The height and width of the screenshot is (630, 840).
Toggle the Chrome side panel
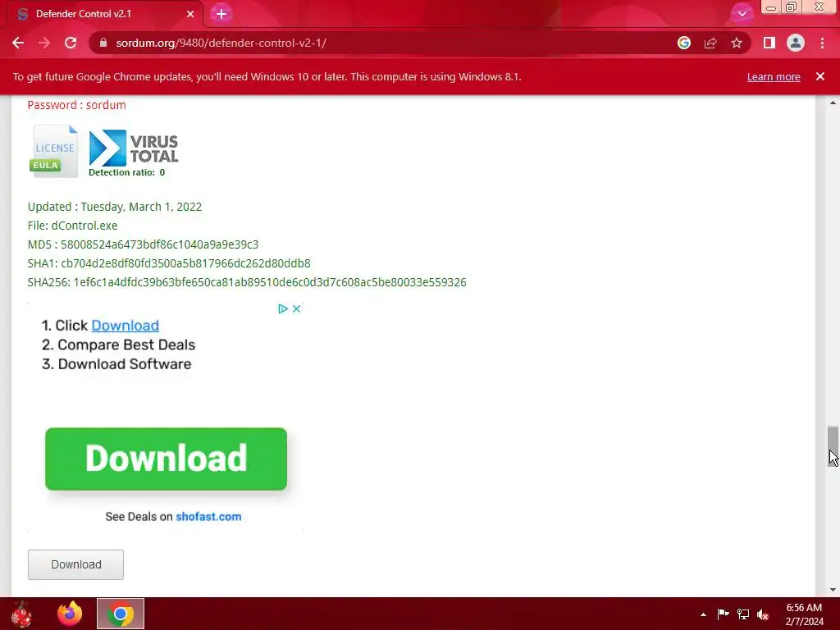pyautogui.click(x=769, y=43)
